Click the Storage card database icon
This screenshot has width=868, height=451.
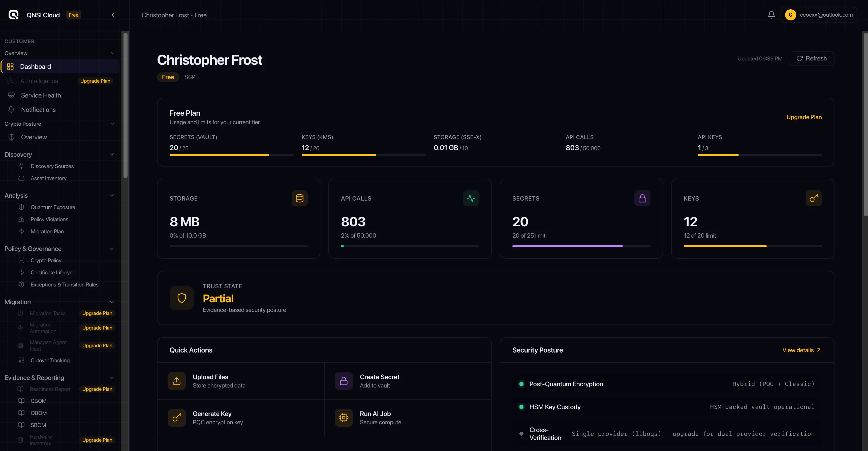click(x=300, y=198)
